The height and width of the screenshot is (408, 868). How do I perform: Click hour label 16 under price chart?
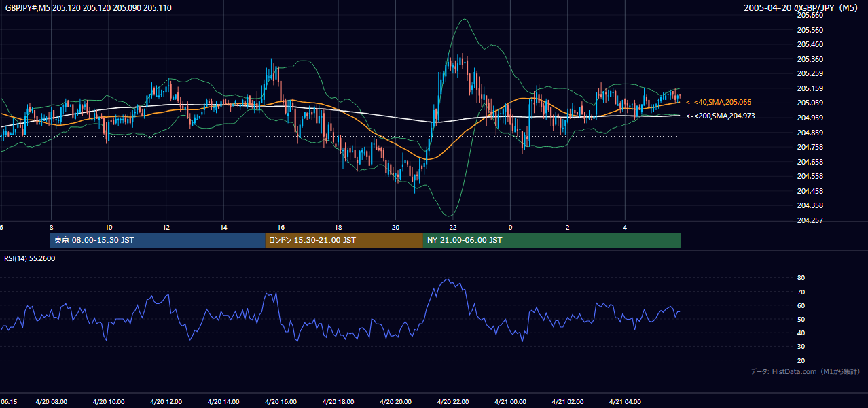pos(281,227)
